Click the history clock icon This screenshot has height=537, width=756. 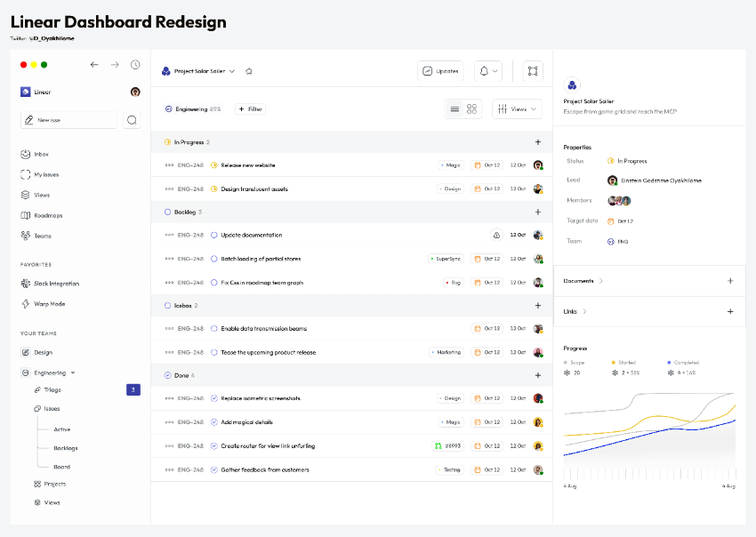tap(135, 65)
